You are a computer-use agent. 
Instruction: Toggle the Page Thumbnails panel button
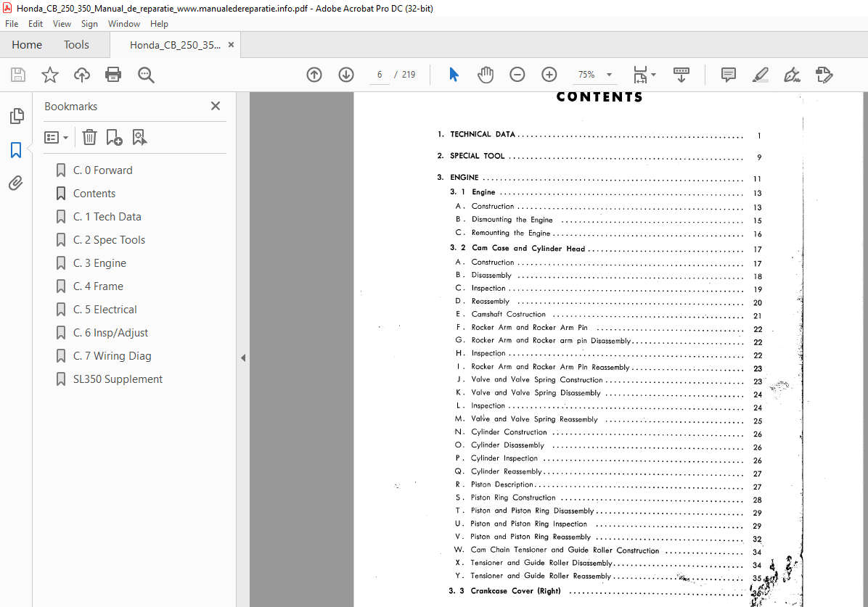click(x=17, y=115)
